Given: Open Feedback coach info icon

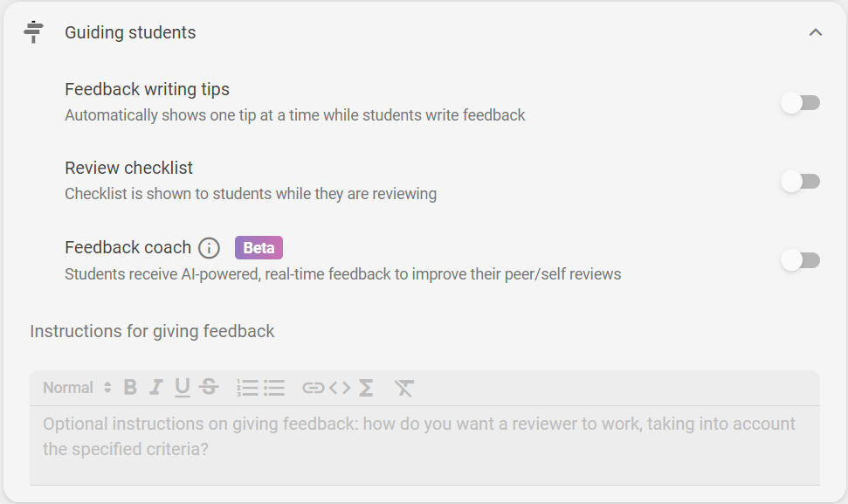Looking at the screenshot, I should tap(210, 248).
